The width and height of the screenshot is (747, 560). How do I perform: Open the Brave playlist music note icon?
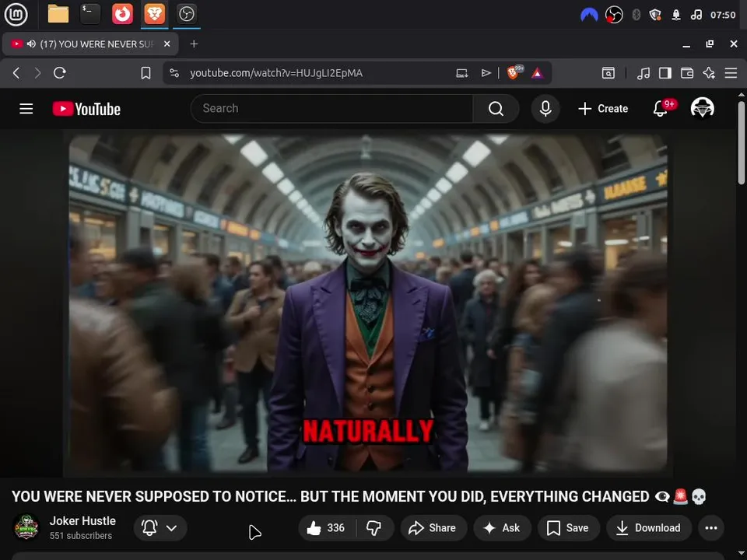click(644, 73)
